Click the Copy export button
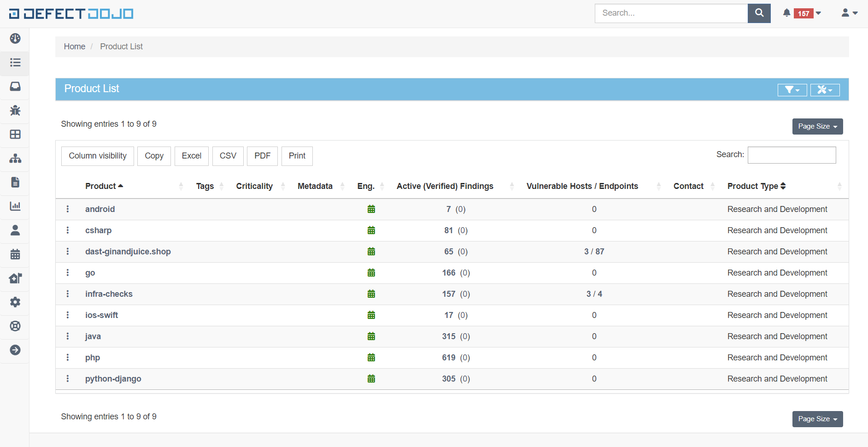 pos(154,156)
